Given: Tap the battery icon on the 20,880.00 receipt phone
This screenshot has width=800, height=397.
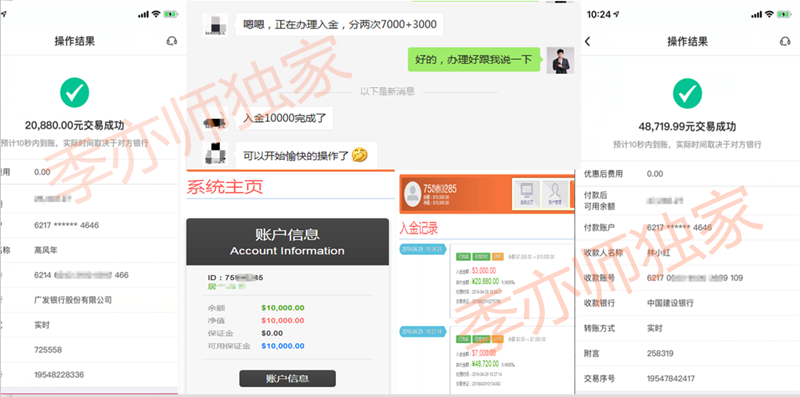Looking at the screenshot, I should [x=171, y=14].
